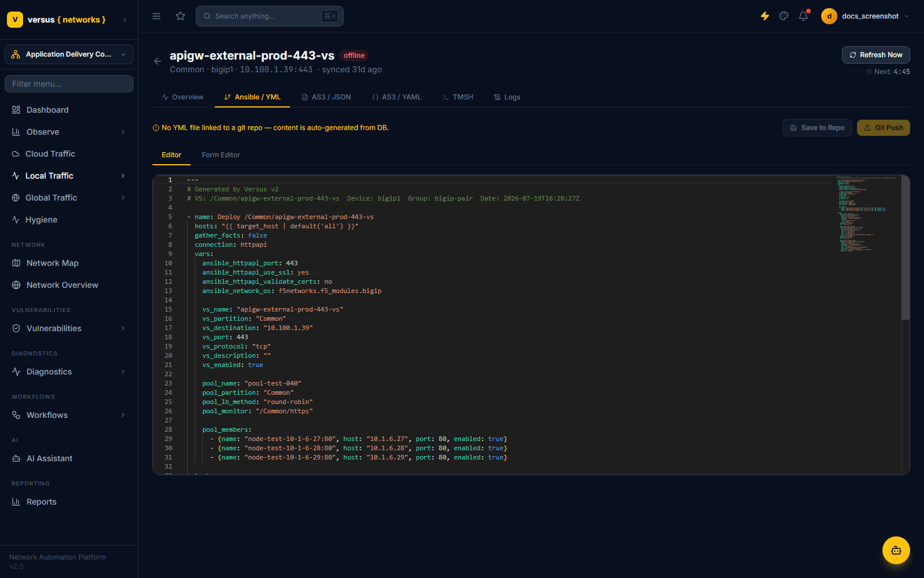The width and height of the screenshot is (924, 578).
Task: Open Reports in the sidebar
Action: (69, 502)
